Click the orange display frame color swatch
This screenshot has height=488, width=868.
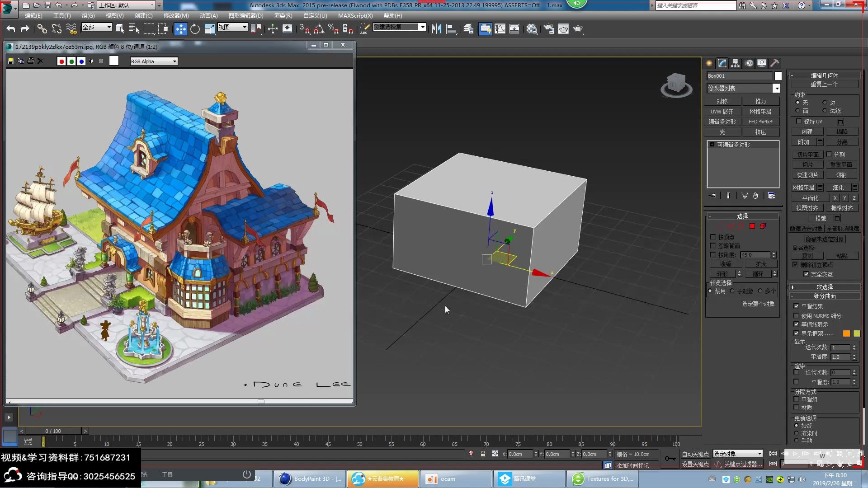tap(846, 333)
